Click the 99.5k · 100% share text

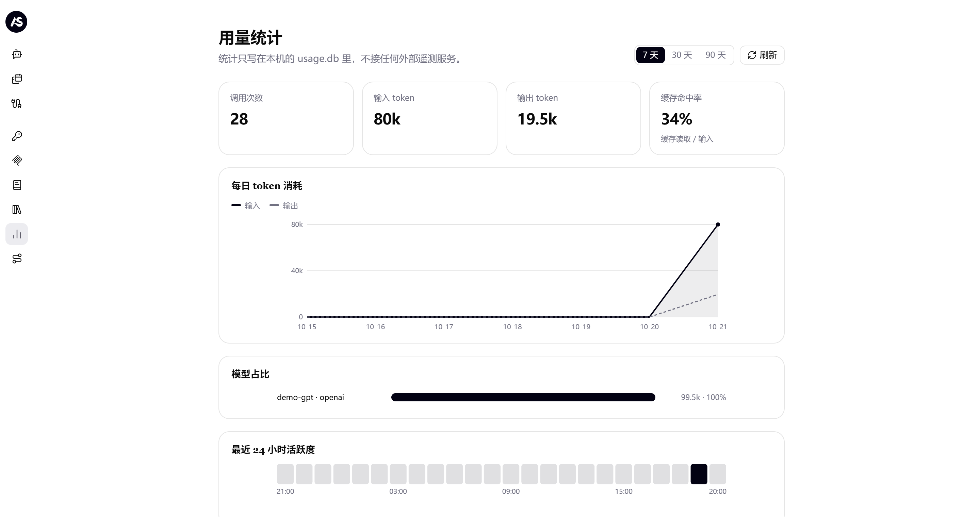703,397
